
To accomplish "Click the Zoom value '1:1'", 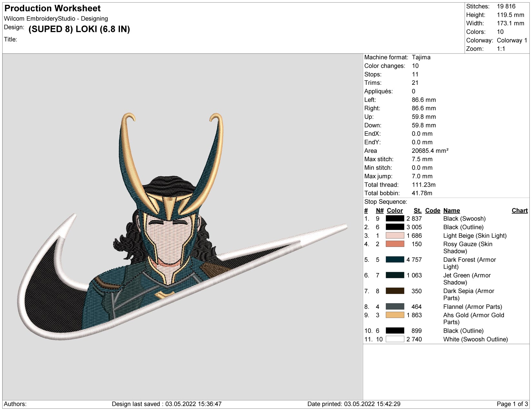I will (x=501, y=49).
